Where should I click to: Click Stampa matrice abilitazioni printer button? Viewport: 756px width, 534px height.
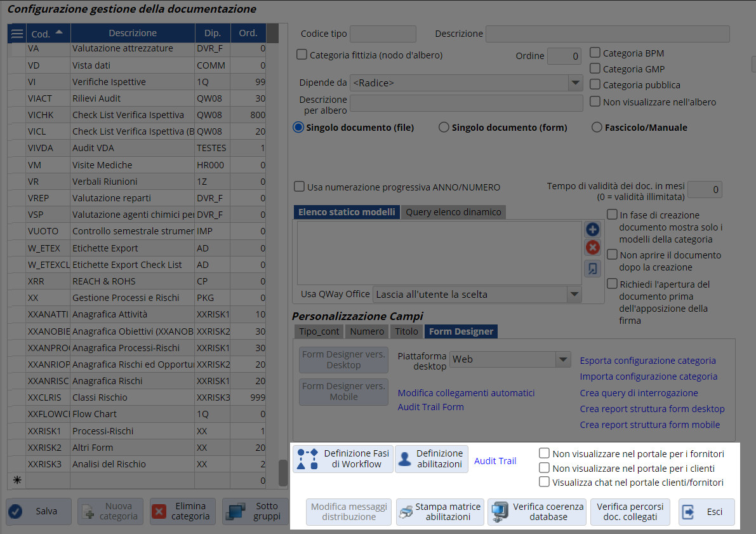pyautogui.click(x=440, y=512)
